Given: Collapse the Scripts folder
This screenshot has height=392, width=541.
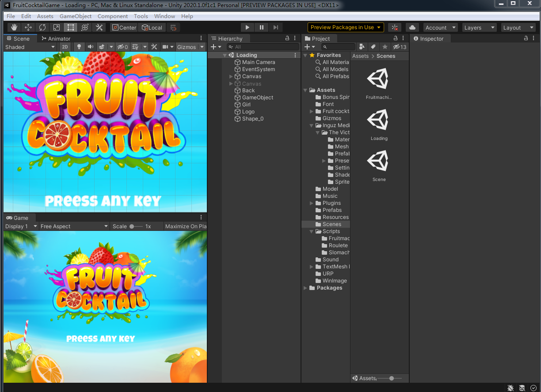Looking at the screenshot, I should [x=312, y=231].
